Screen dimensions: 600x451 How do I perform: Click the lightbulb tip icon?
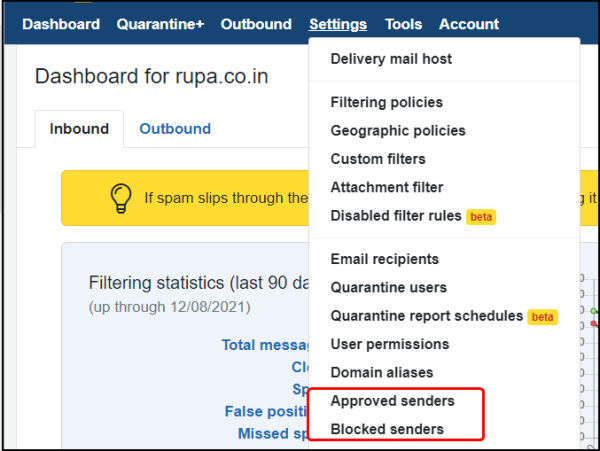coord(120,198)
